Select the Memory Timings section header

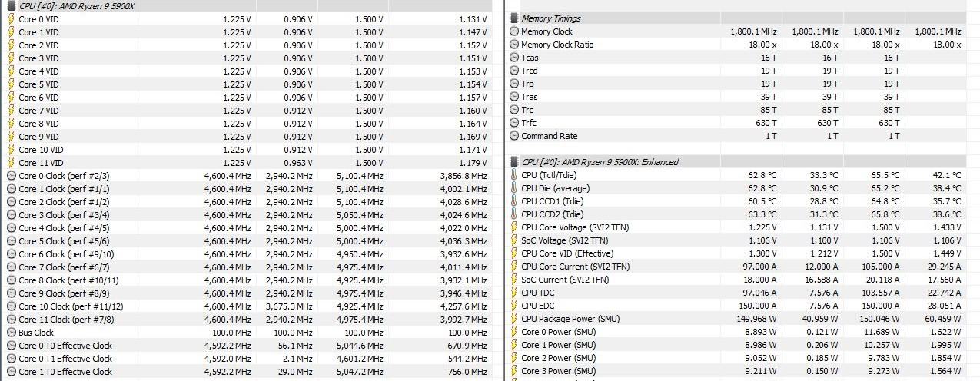click(551, 18)
